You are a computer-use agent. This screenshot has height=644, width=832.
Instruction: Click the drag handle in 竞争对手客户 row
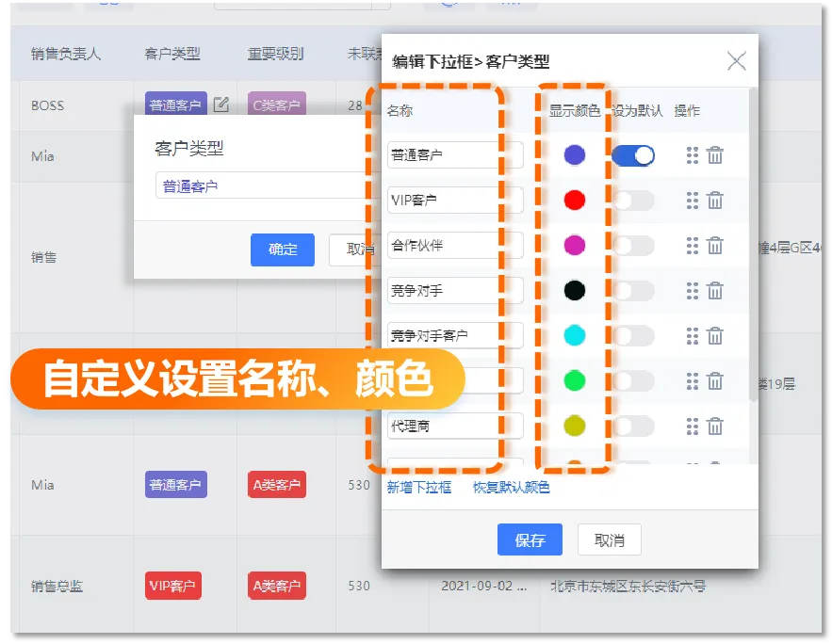click(693, 335)
